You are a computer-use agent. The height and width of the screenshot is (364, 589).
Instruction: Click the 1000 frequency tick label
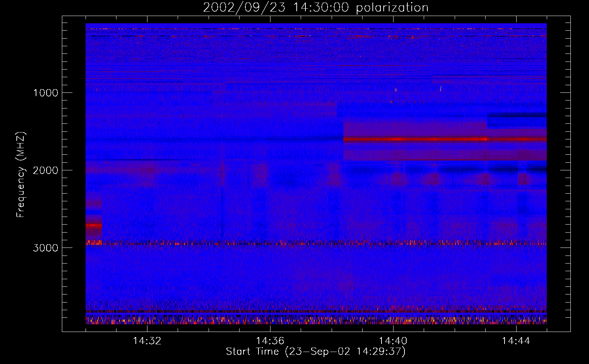46,93
